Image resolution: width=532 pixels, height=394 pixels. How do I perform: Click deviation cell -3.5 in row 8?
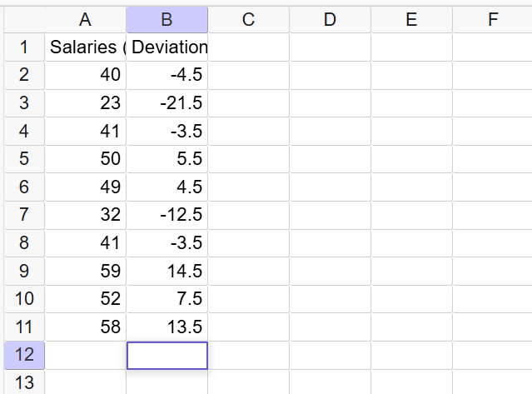pos(167,243)
